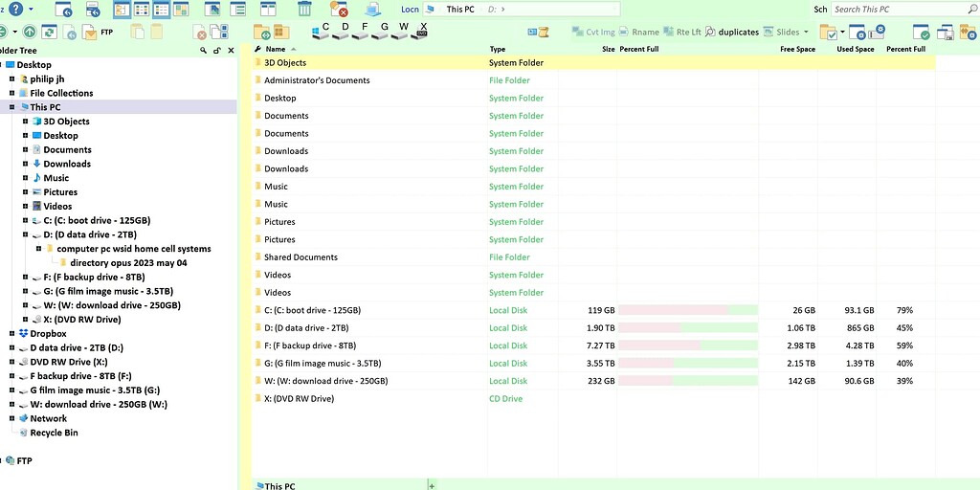Click the folder with checkmark icon
The height and width of the screenshot is (490, 980).
tap(828, 32)
